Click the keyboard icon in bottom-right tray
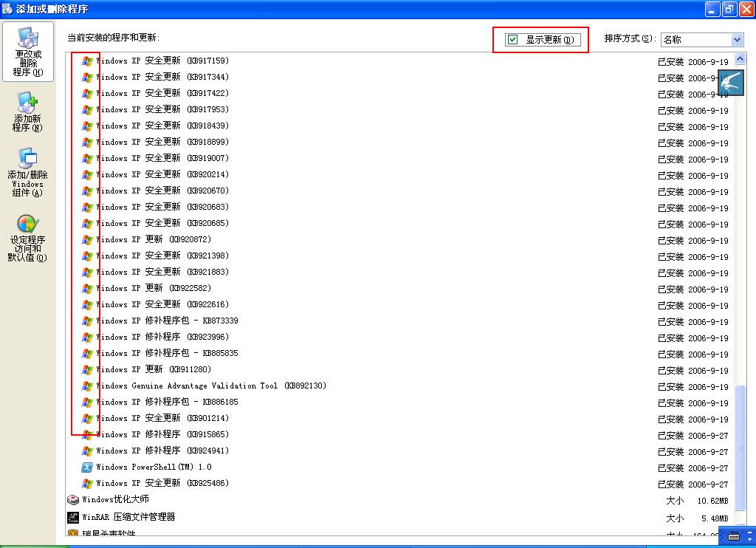The height and width of the screenshot is (548, 756). pos(734,537)
